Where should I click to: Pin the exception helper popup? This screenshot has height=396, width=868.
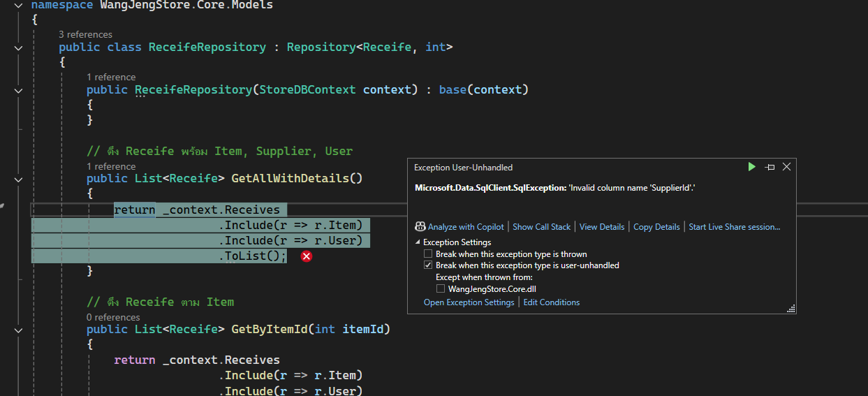[770, 167]
